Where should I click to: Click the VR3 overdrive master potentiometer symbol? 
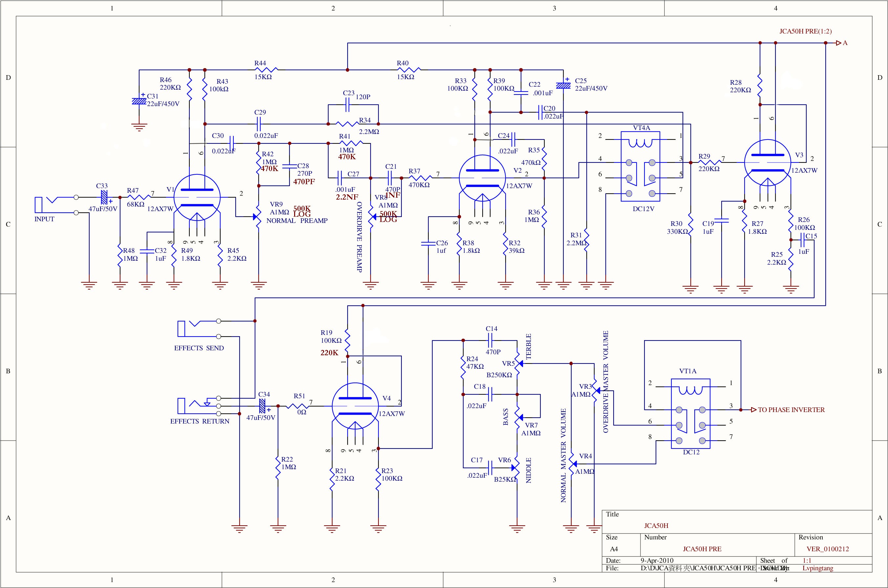[x=596, y=390]
